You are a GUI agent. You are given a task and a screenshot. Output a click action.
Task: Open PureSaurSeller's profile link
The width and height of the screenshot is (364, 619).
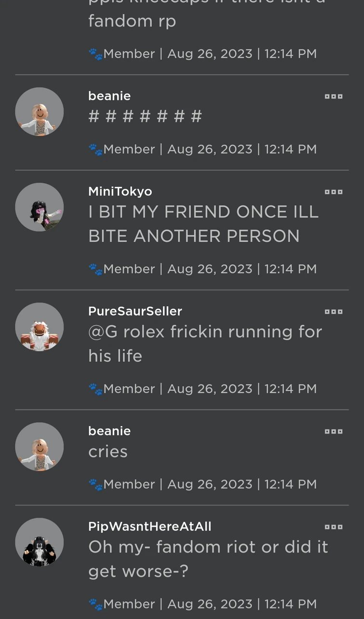tap(135, 311)
